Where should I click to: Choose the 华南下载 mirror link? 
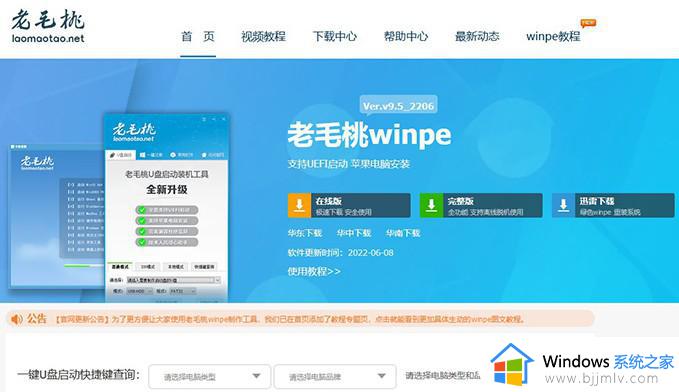[x=403, y=233]
